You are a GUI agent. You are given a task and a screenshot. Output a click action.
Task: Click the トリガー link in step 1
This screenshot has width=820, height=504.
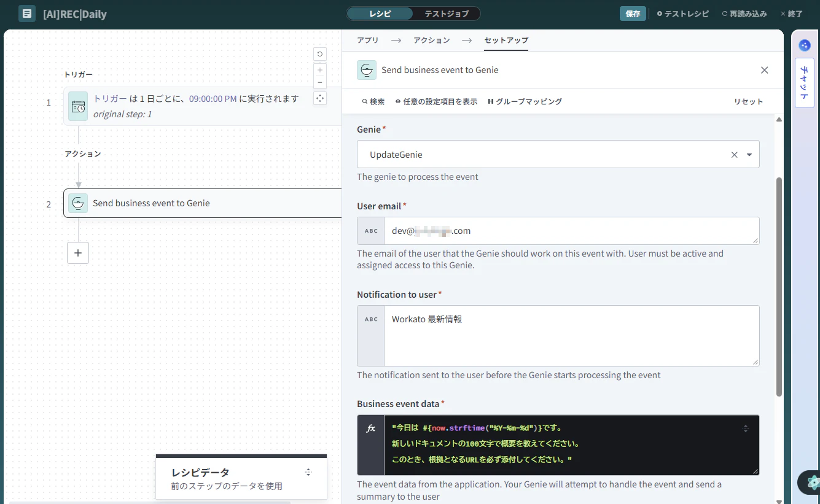point(110,98)
